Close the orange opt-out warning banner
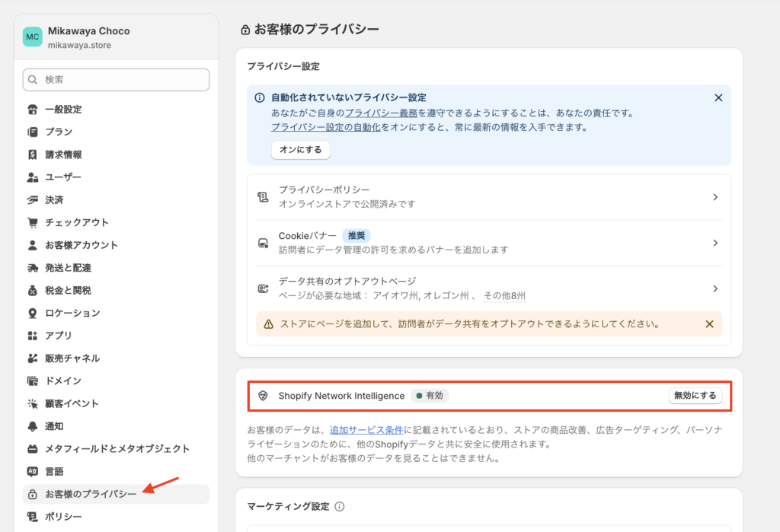 tap(709, 324)
